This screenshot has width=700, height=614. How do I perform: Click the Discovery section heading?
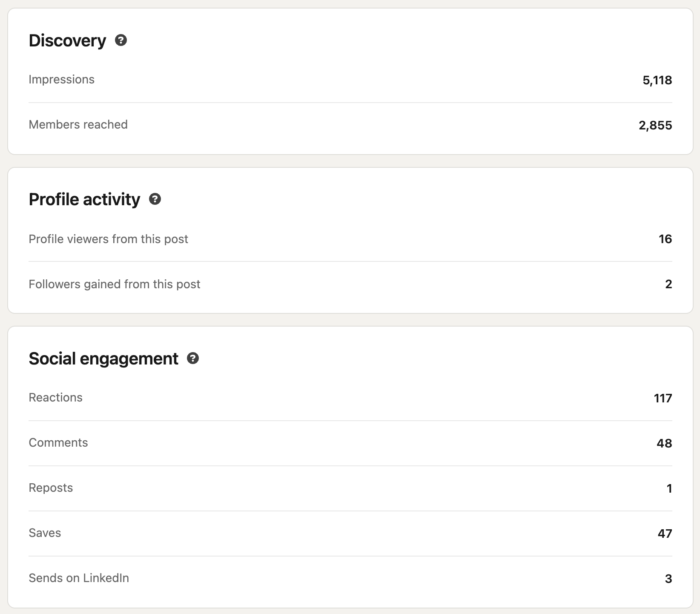[x=67, y=41]
